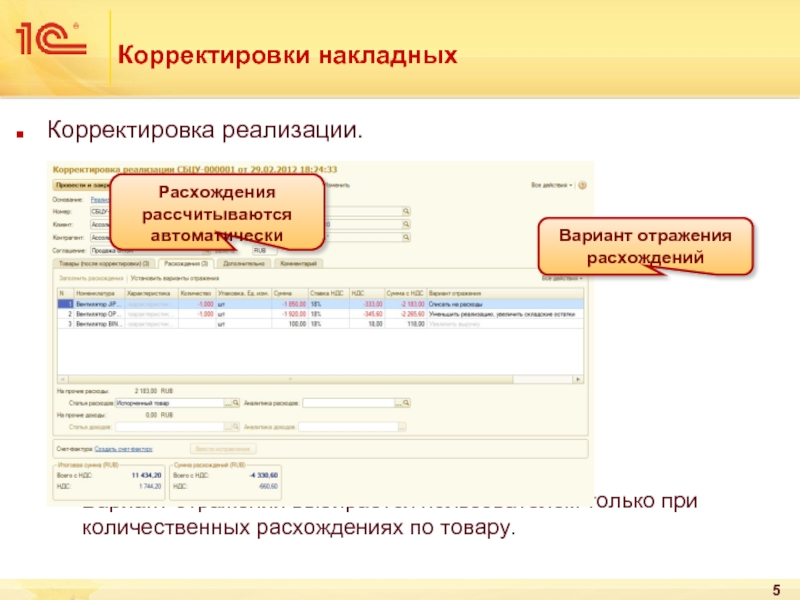This screenshot has height=600, width=800.
Task: Click the help question-mark icon
Action: pyautogui.click(x=582, y=185)
